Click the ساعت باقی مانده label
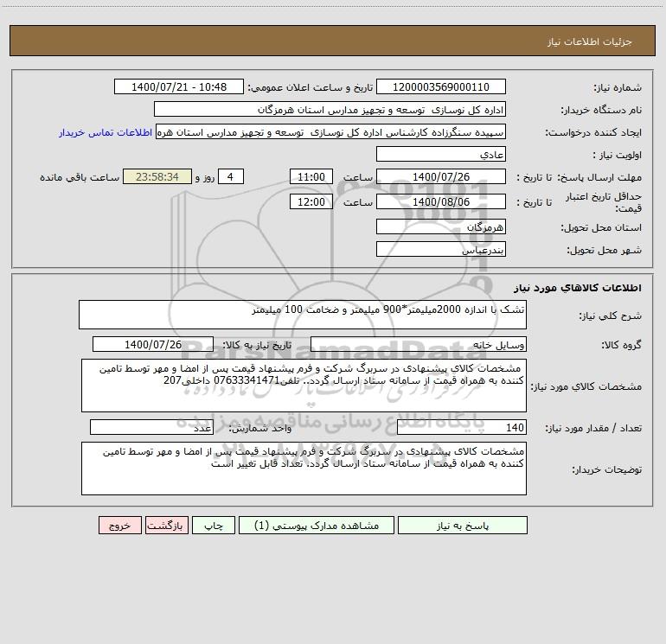The image size is (666, 644). pos(80,177)
